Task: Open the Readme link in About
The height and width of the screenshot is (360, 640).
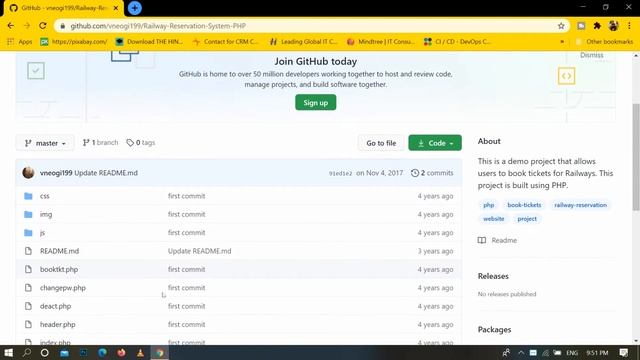Action: (x=498, y=240)
